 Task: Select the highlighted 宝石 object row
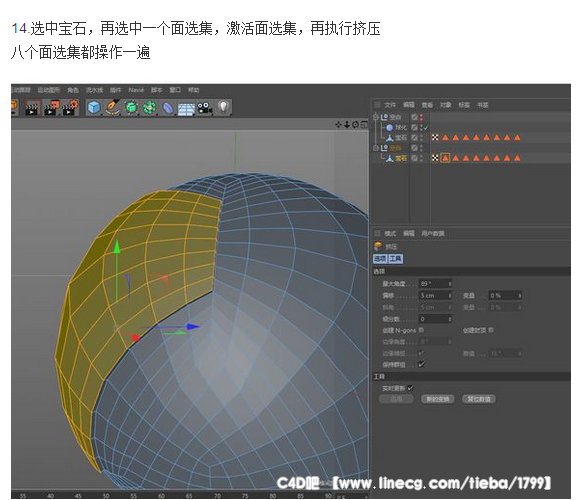(397, 158)
